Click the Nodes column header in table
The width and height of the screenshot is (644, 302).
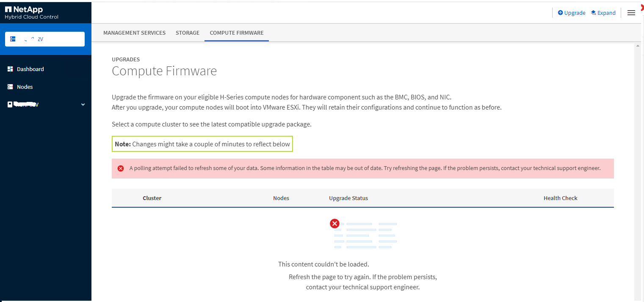click(x=281, y=198)
